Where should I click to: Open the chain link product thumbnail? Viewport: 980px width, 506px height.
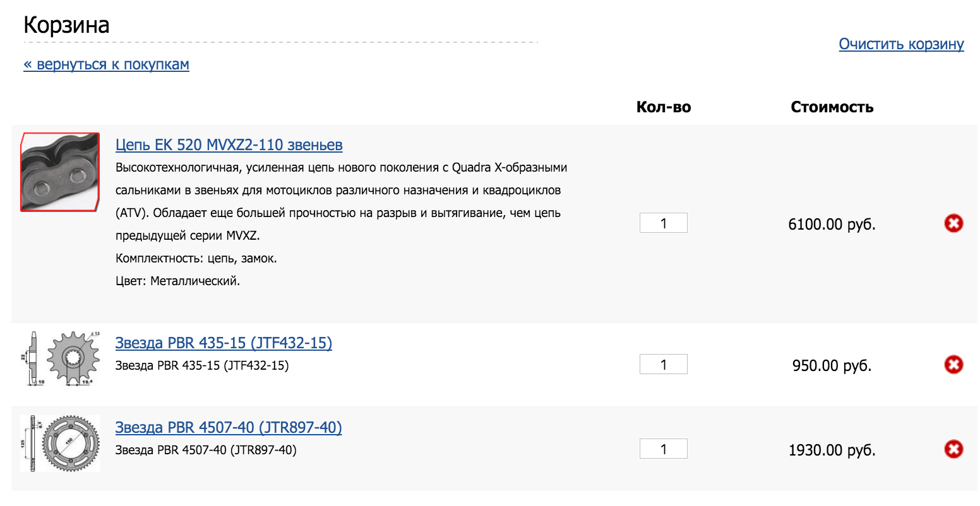point(60,172)
